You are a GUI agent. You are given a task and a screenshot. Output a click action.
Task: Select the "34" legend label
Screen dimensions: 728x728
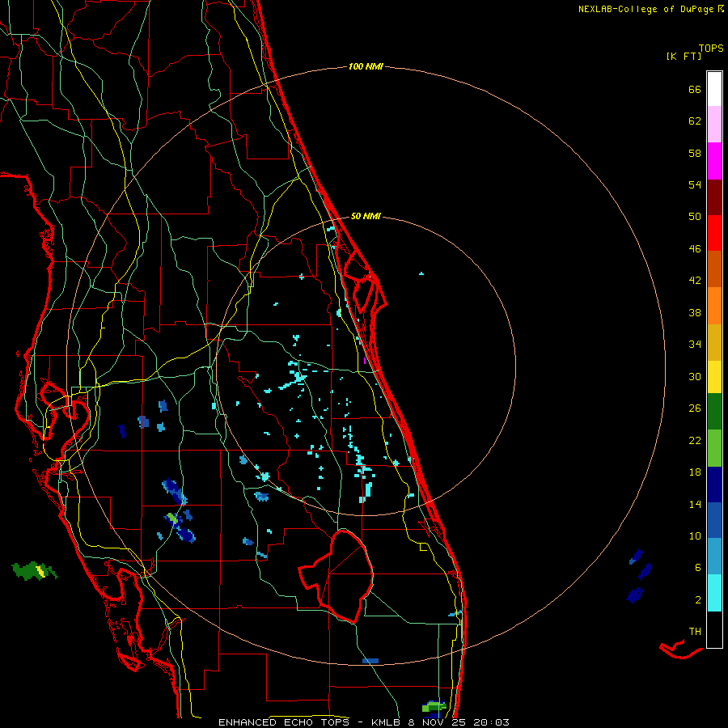pos(695,345)
